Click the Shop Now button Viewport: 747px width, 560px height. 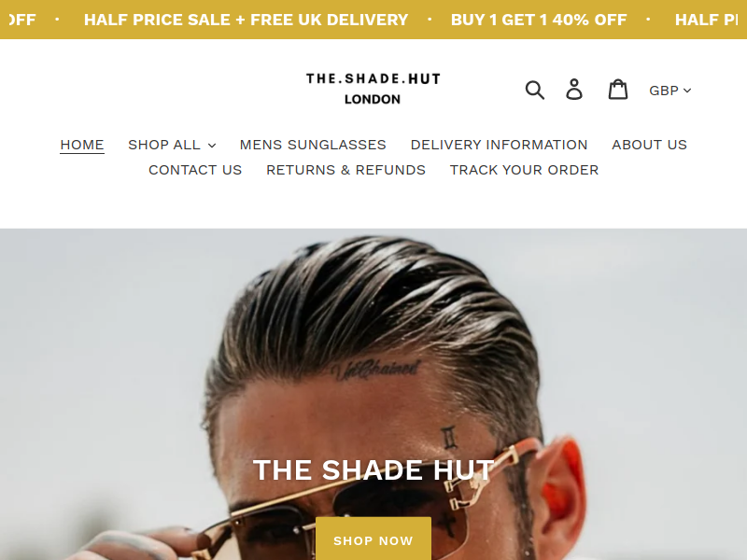pyautogui.click(x=373, y=540)
